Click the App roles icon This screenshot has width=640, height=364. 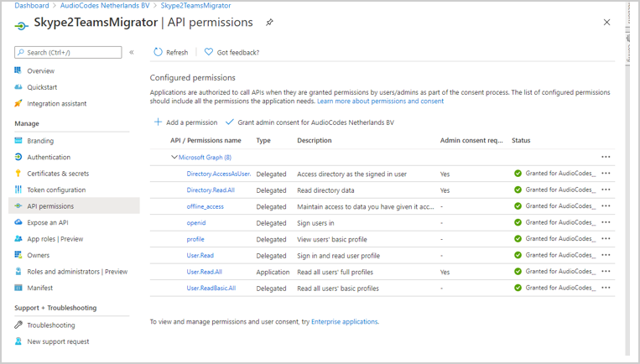pyautogui.click(x=18, y=238)
